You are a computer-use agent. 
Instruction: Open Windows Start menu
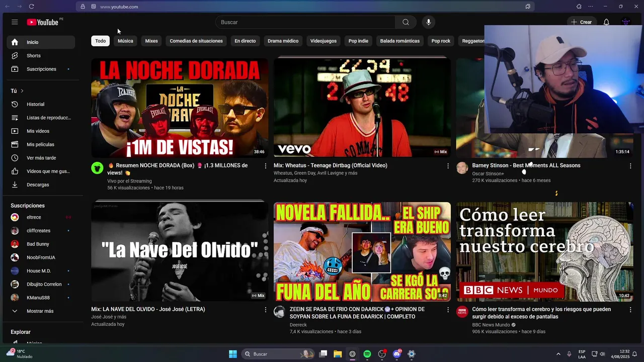coord(233,354)
